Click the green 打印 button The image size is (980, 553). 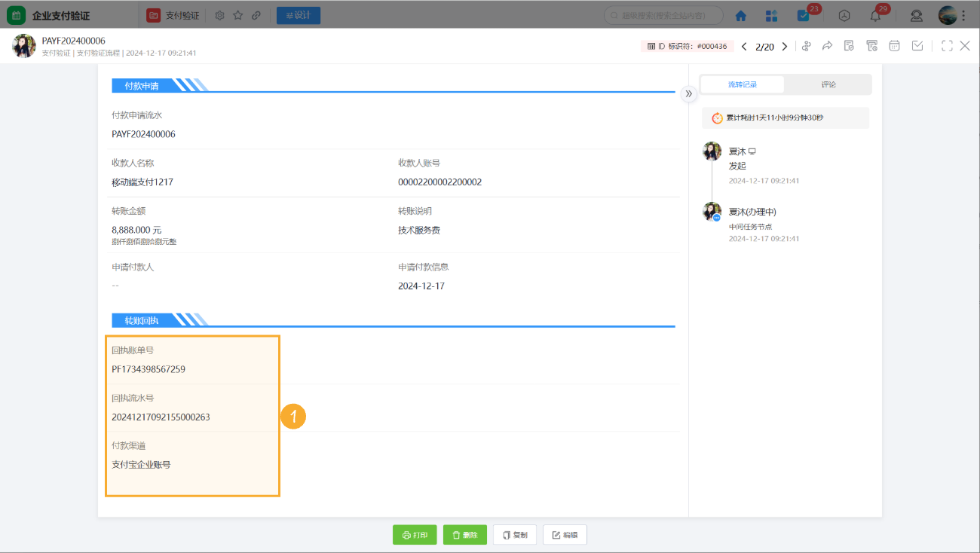[415, 535]
